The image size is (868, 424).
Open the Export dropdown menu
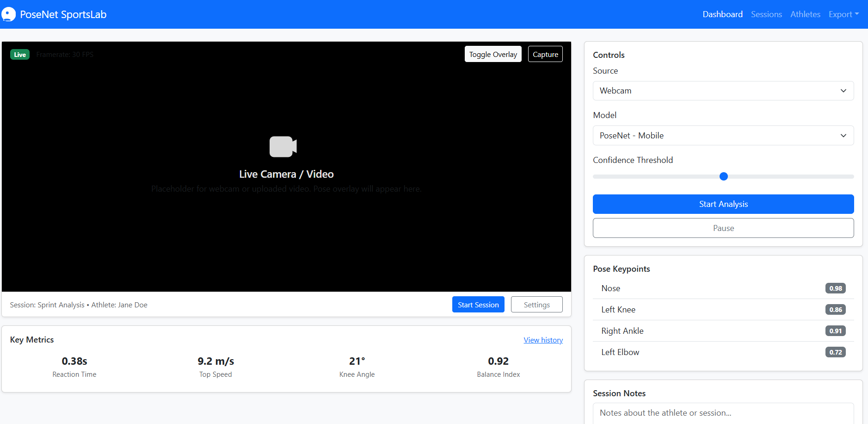[x=843, y=14]
